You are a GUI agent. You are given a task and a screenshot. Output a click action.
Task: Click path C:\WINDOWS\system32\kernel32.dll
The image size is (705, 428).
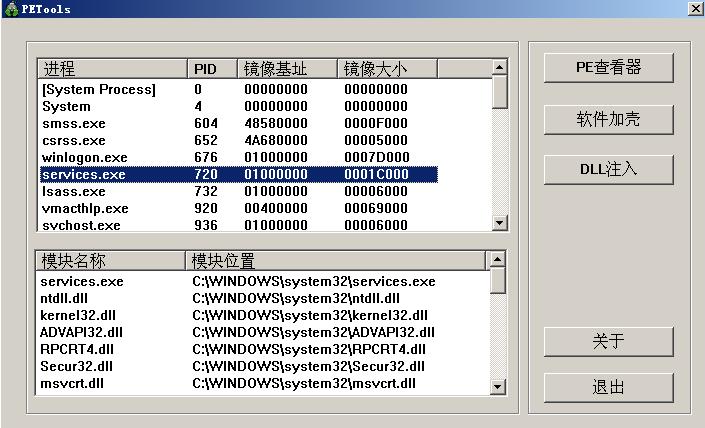pyautogui.click(x=310, y=316)
